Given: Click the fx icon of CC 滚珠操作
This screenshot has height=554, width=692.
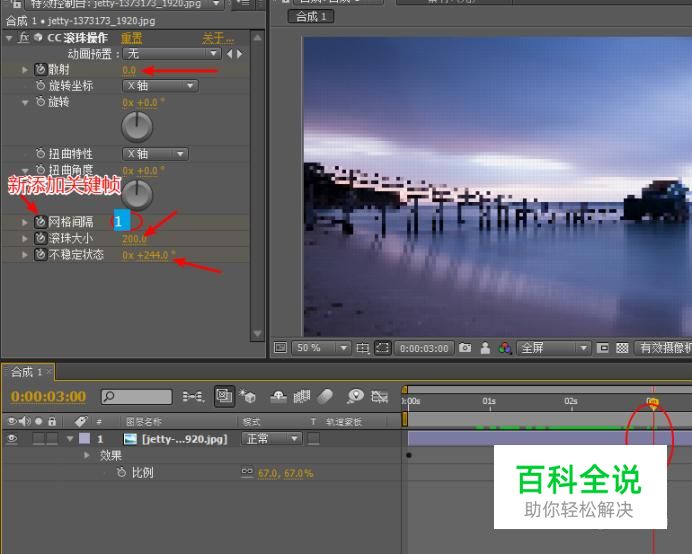Looking at the screenshot, I should point(24,38).
